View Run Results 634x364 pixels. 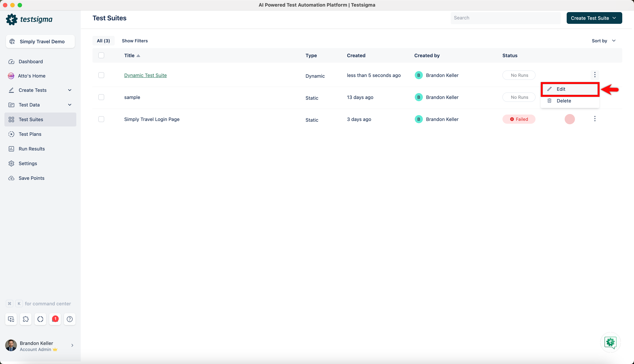click(x=32, y=148)
